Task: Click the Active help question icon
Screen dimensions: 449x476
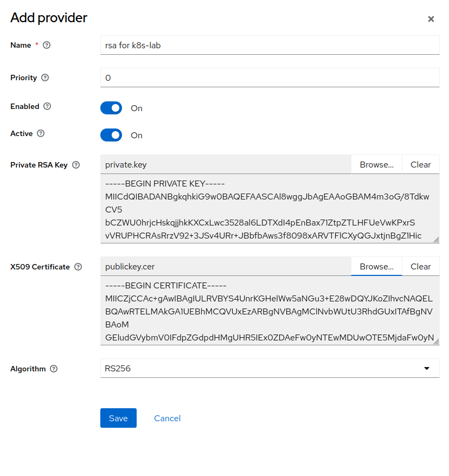Action: click(41, 133)
